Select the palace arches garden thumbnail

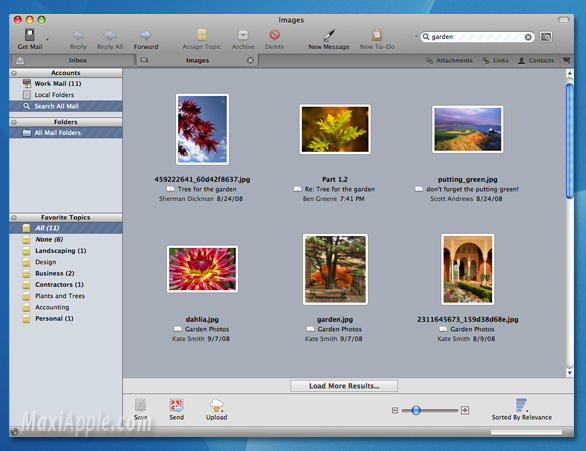468,269
